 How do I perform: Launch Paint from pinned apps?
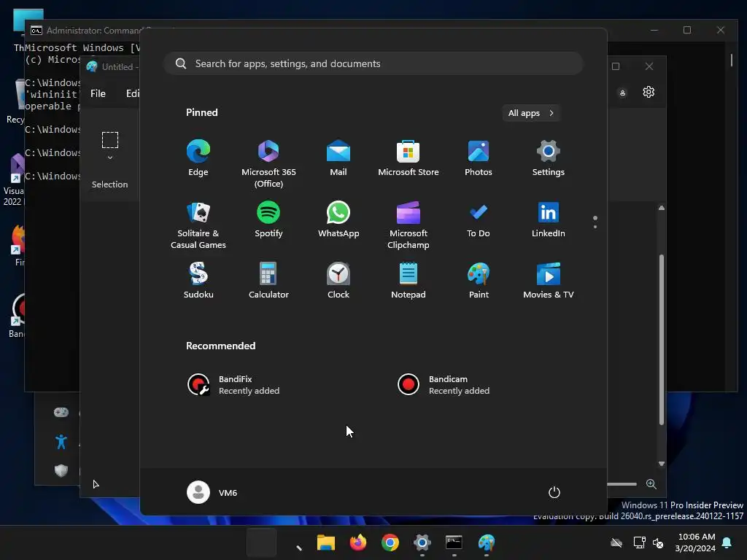[x=479, y=281]
